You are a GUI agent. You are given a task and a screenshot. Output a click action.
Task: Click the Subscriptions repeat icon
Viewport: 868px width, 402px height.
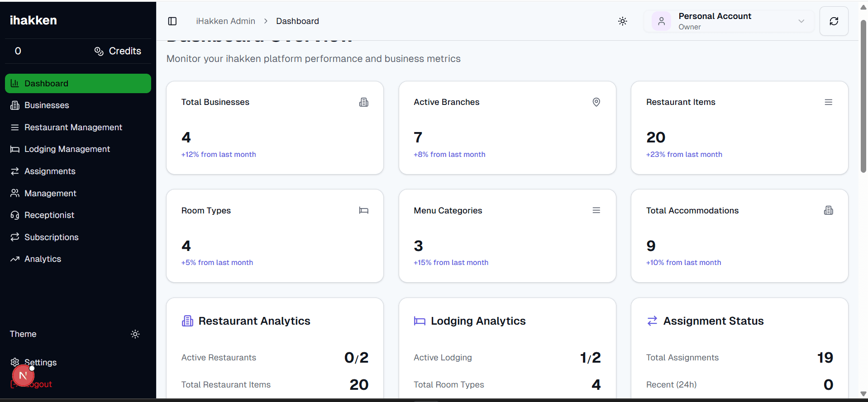click(x=15, y=237)
